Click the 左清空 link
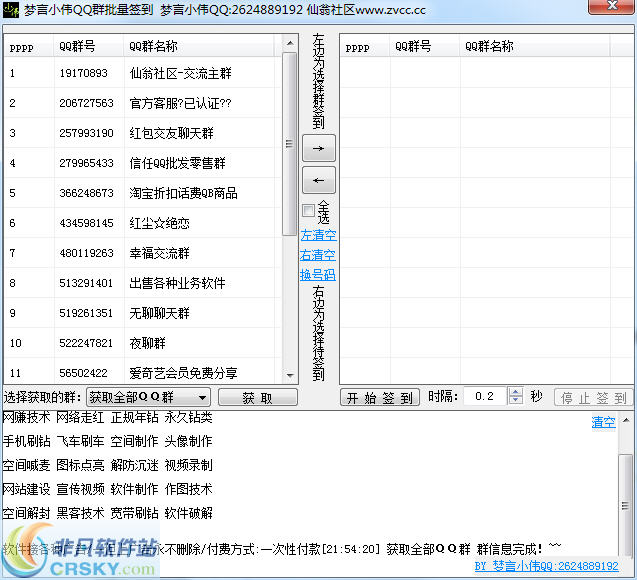The image size is (637, 580). click(x=318, y=235)
